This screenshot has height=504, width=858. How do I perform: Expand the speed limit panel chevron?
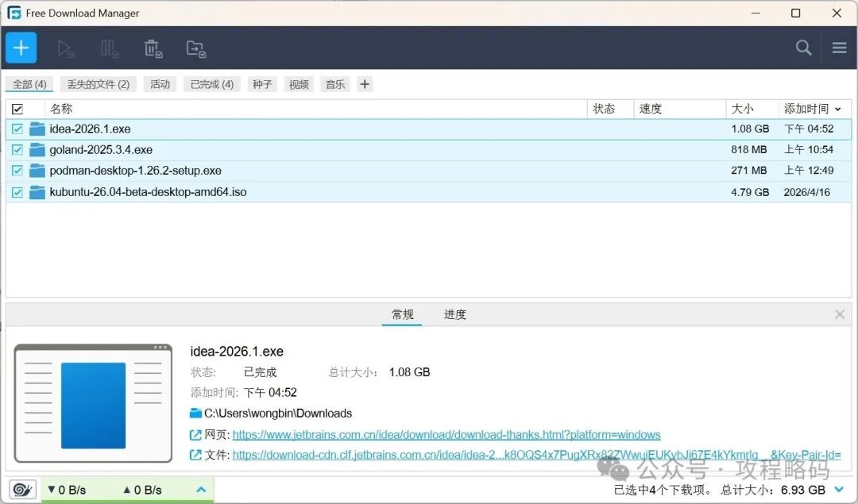click(x=201, y=490)
